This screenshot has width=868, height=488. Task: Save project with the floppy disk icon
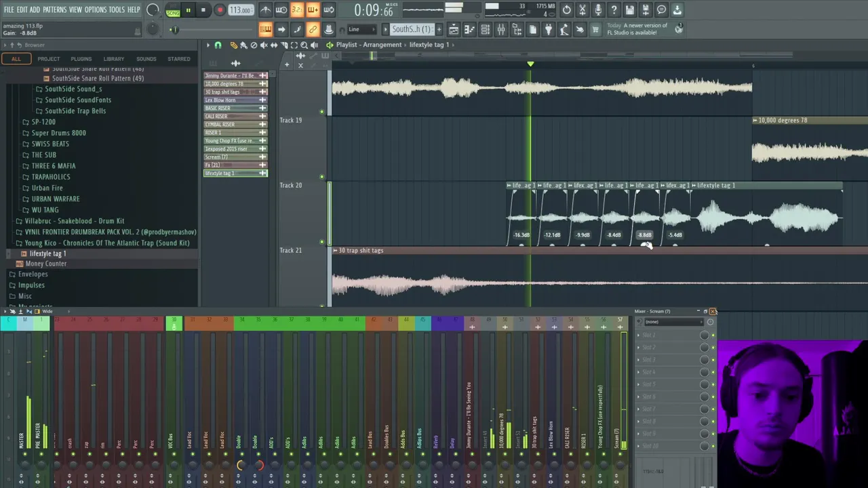630,10
